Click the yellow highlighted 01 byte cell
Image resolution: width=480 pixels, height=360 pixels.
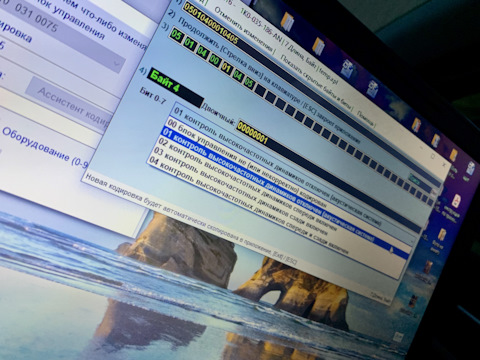pos(226,68)
